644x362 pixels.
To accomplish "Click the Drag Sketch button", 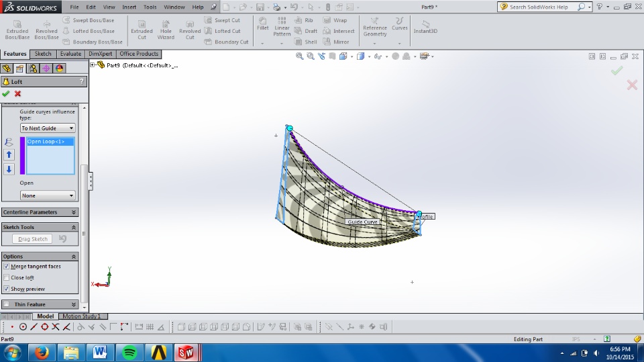I will click(x=33, y=239).
